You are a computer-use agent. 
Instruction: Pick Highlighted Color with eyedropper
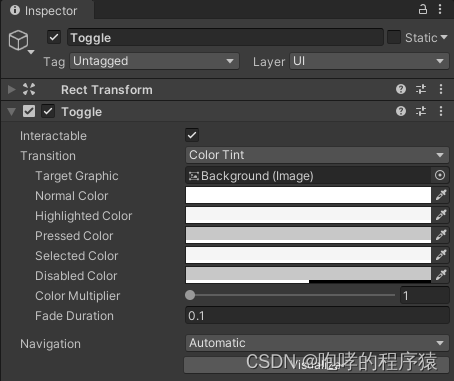click(441, 215)
